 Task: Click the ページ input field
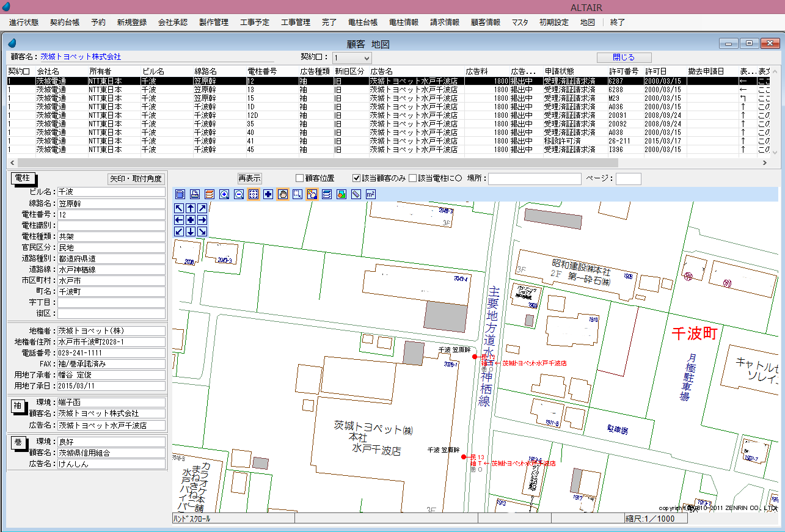[628, 178]
